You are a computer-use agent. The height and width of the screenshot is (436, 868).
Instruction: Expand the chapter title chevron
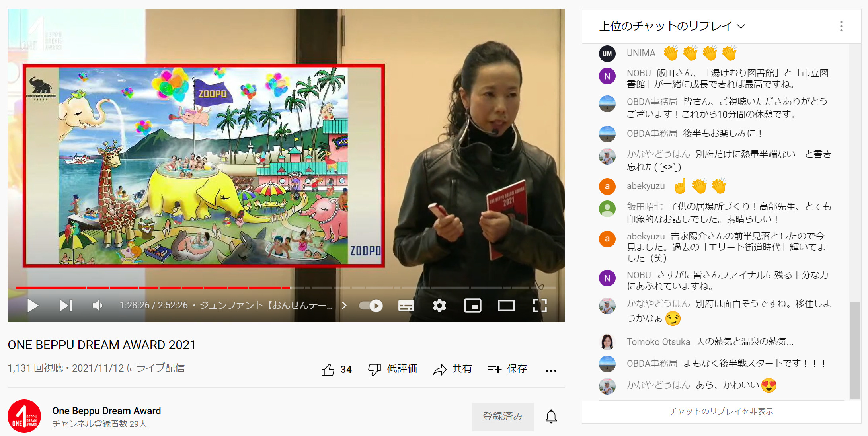tap(344, 306)
